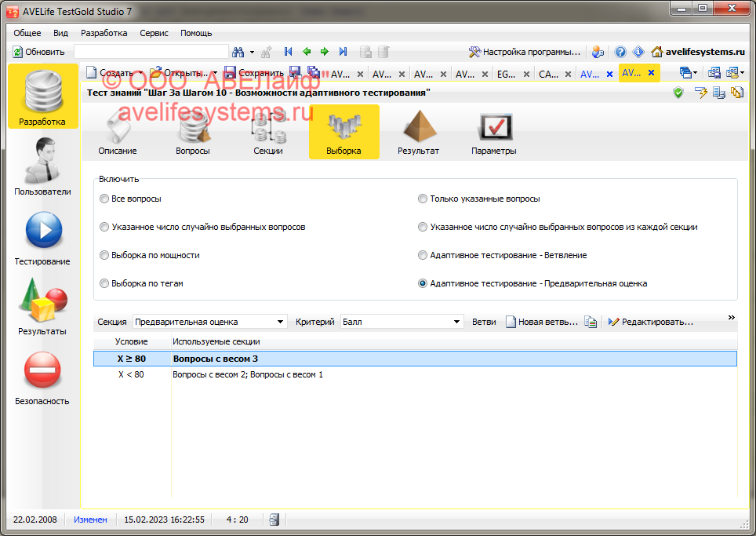The height and width of the screenshot is (536, 756).
Task: Open the Разработка menu
Action: [x=104, y=34]
